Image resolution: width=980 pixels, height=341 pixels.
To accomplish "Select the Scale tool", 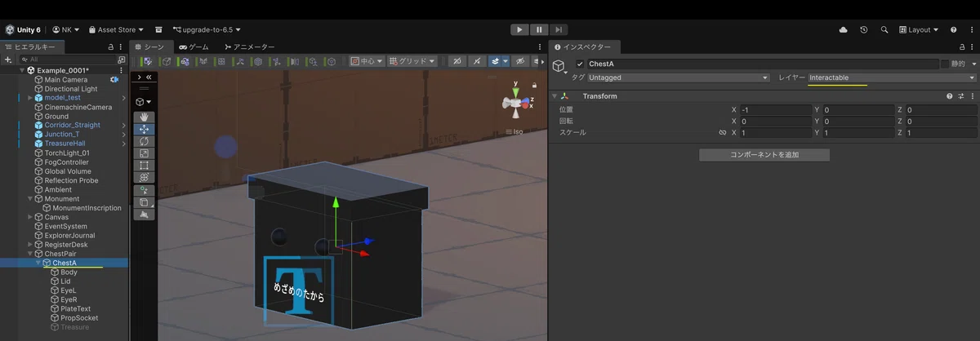I will [x=144, y=153].
